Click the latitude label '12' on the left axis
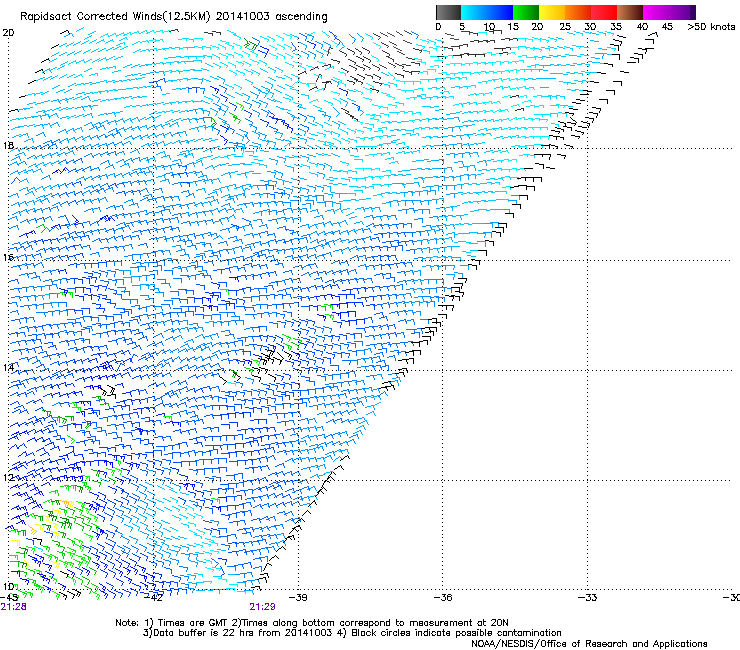Image resolution: width=740 pixels, height=650 pixels. click(8, 477)
